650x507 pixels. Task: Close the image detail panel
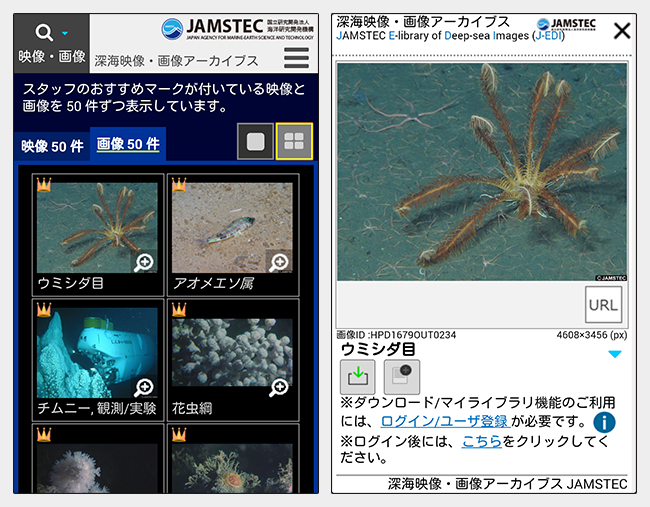point(622,31)
